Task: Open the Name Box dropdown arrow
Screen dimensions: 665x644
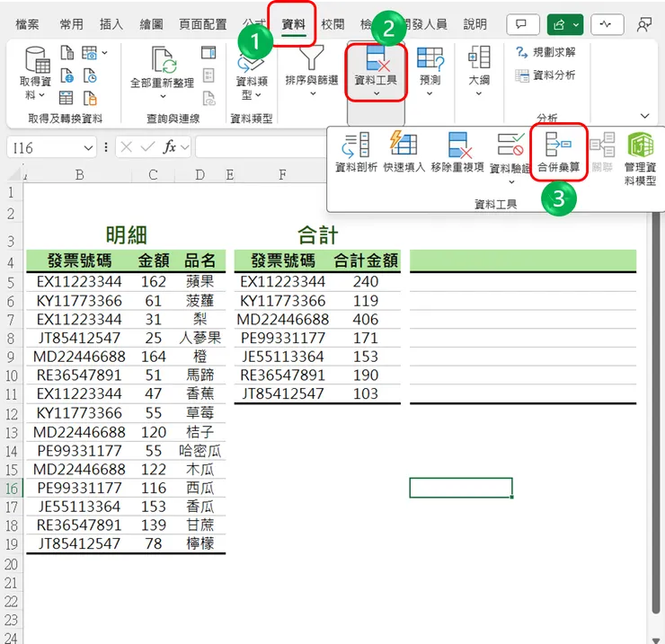Action: pos(88,148)
